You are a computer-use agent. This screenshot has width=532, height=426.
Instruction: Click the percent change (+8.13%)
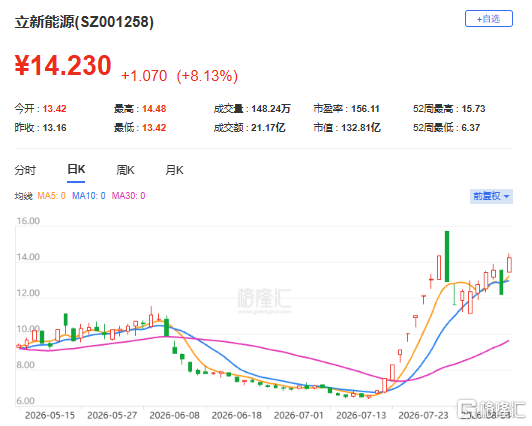point(207,76)
